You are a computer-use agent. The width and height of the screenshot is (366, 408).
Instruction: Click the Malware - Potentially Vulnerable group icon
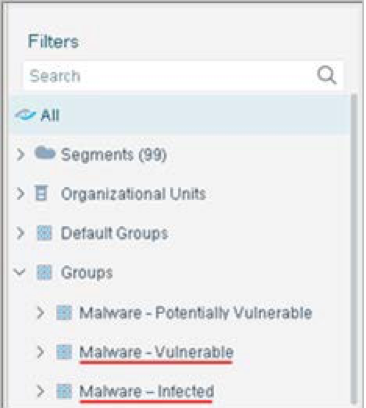(x=64, y=313)
